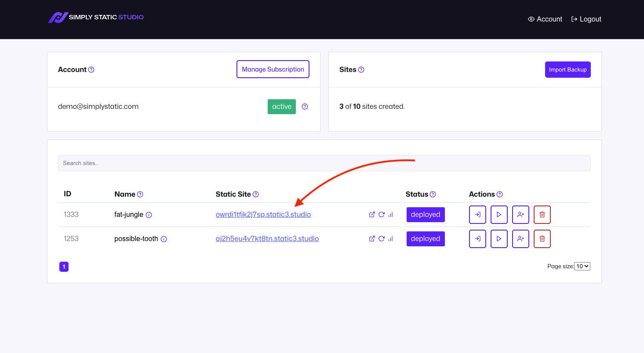This screenshot has height=353, width=644.
Task: Click deployed status badge for fat-jungle
Action: pyautogui.click(x=426, y=215)
